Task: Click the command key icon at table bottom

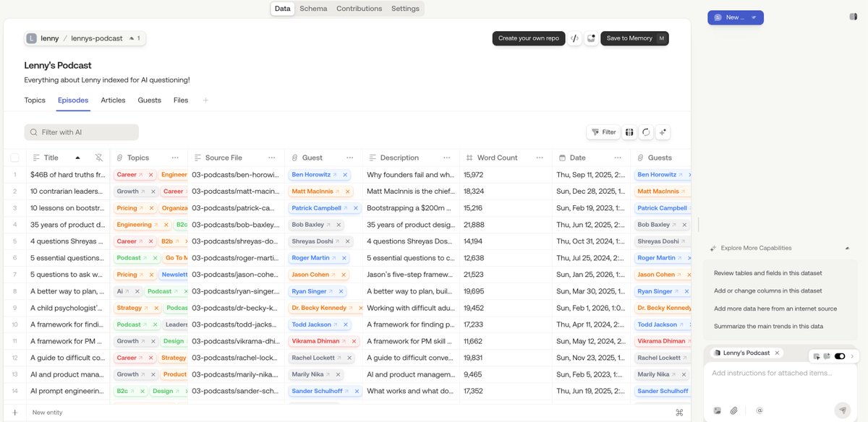Action: point(679,413)
